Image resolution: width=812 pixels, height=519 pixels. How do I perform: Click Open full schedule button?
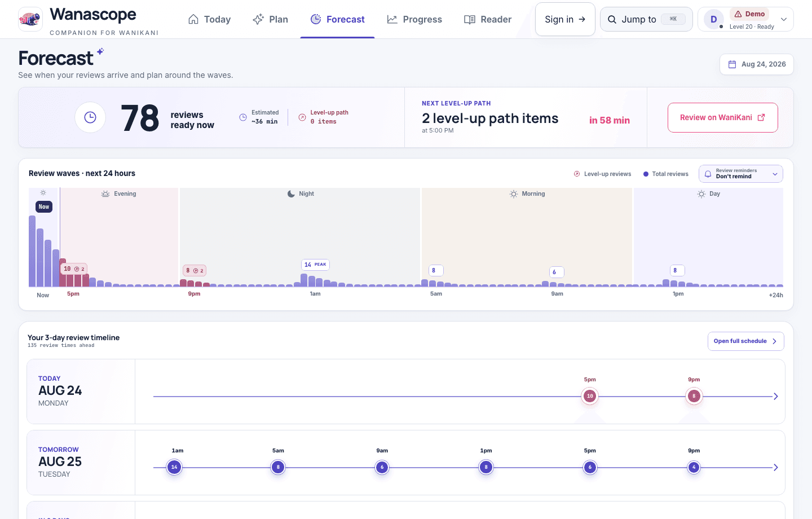click(746, 341)
